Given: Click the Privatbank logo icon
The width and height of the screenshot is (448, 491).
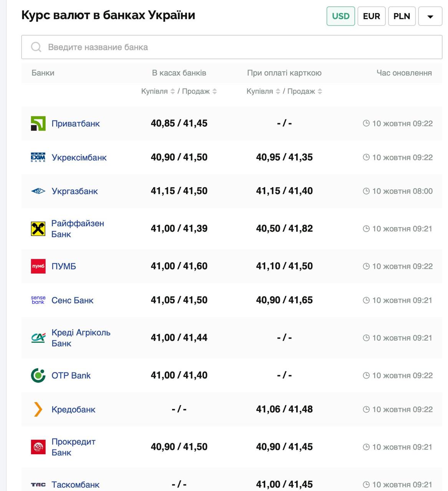Looking at the screenshot, I should (x=38, y=124).
